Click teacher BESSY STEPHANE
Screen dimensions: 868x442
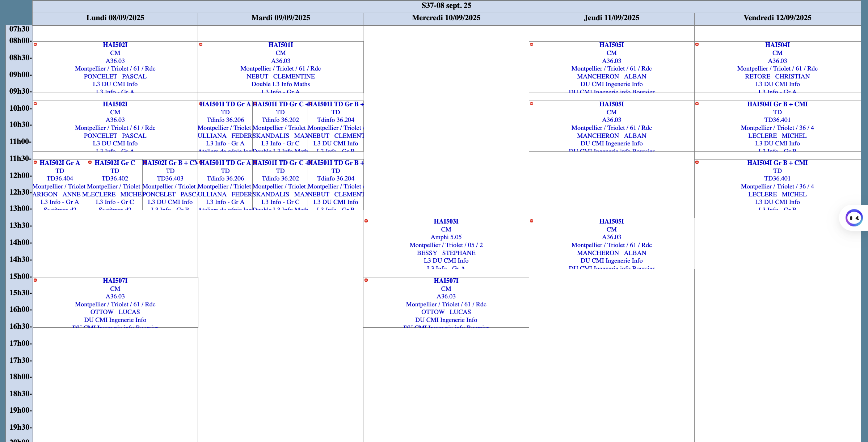[x=446, y=253]
